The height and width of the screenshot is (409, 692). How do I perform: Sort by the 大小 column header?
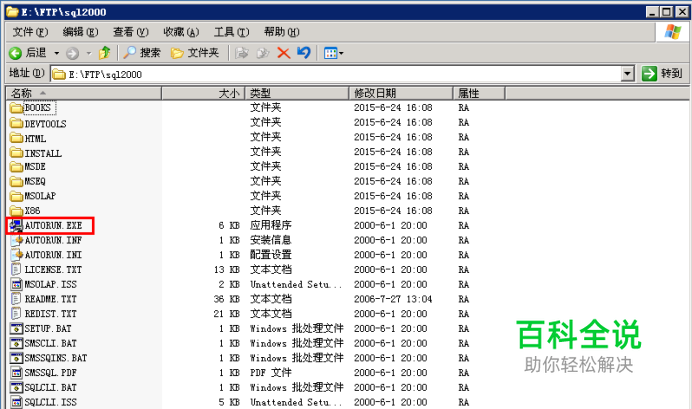(x=203, y=93)
